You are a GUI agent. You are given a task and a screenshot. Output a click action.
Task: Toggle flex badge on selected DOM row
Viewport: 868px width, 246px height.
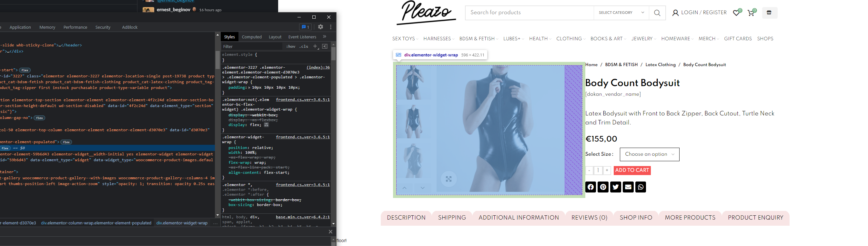coord(5,148)
